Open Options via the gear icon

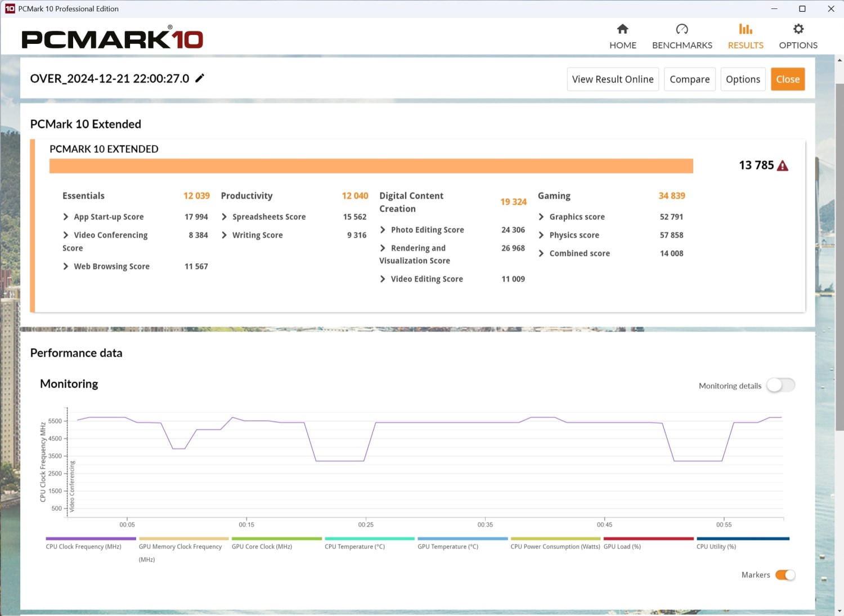pos(798,29)
